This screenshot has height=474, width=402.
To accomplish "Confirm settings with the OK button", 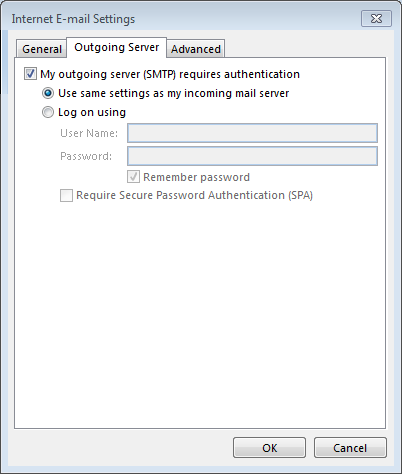I will [269, 448].
